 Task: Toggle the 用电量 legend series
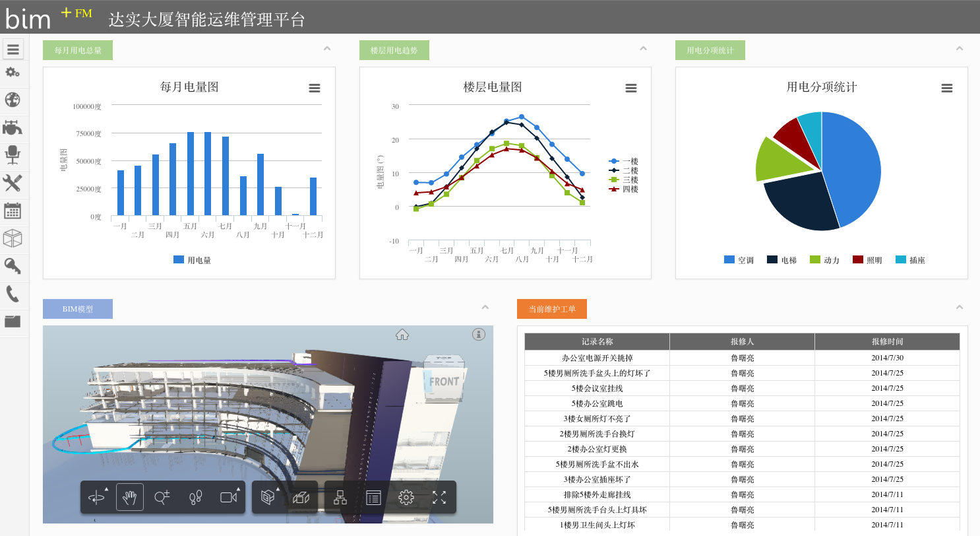193,260
